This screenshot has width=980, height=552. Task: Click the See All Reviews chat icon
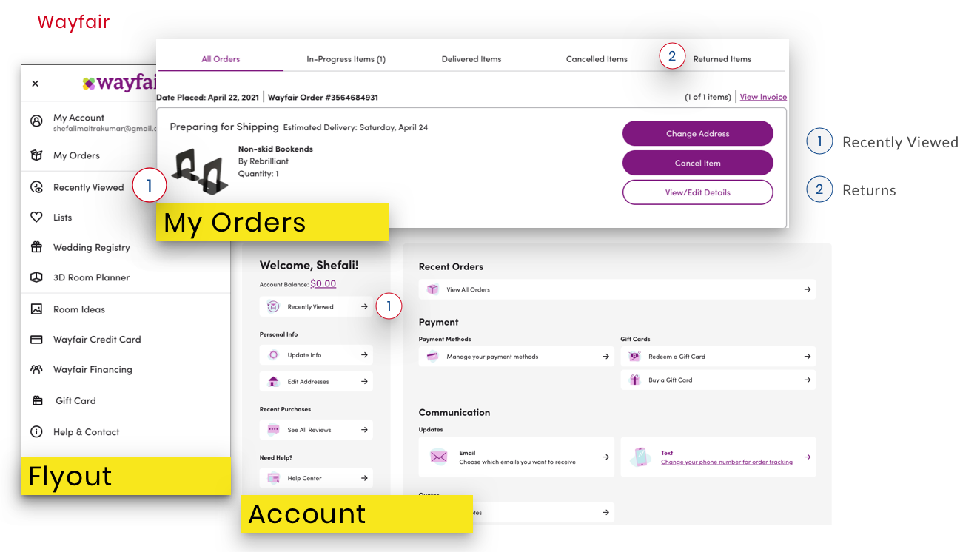(x=273, y=430)
